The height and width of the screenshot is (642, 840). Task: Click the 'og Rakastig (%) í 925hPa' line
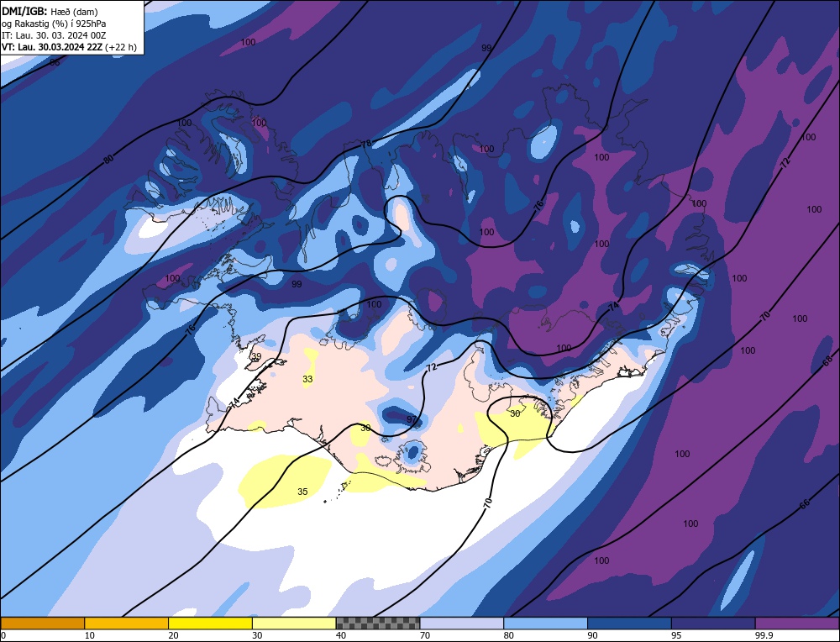54,24
